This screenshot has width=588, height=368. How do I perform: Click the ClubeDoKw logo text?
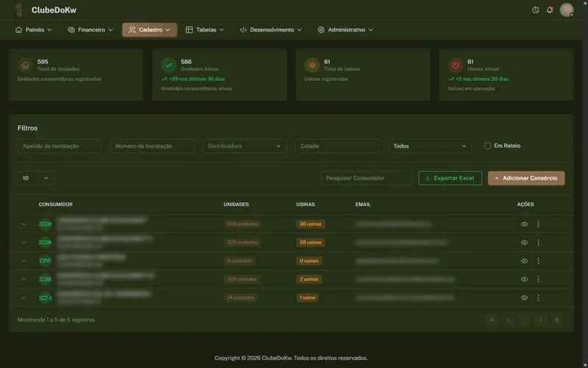(x=54, y=10)
